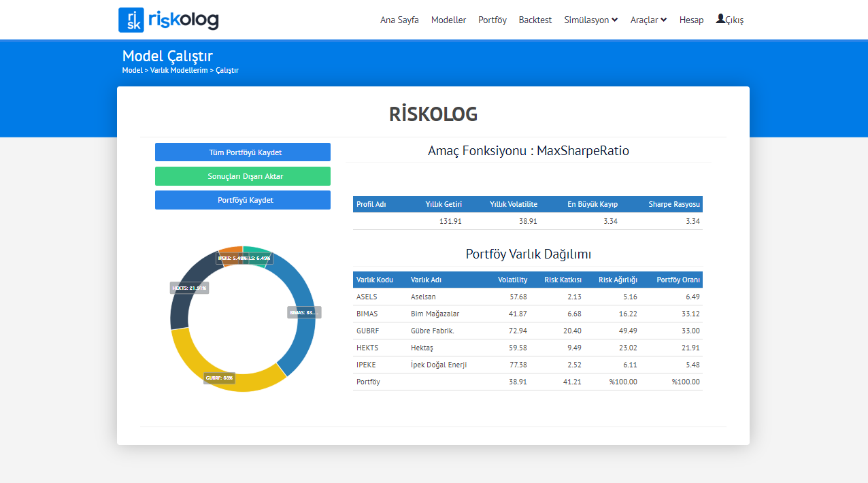The width and height of the screenshot is (868, 483).
Task: Expand the Araçlar dropdown menu
Action: click(x=648, y=20)
